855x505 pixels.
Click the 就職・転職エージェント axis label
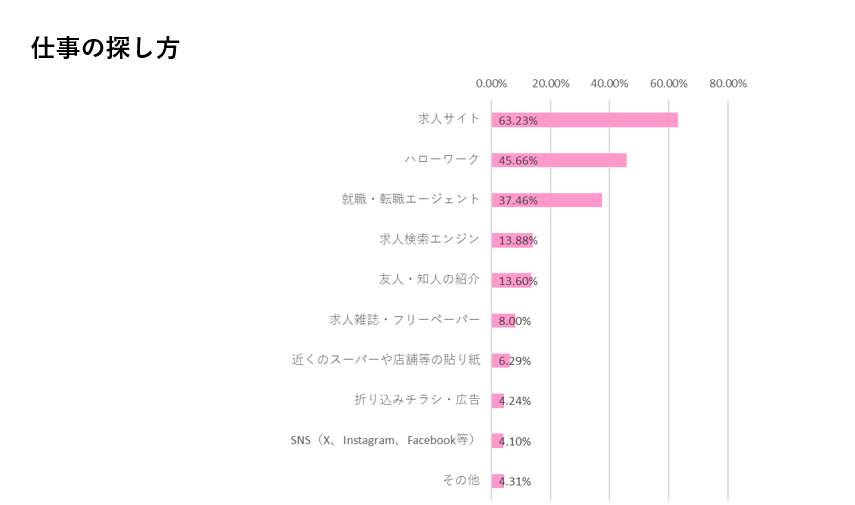(x=410, y=199)
